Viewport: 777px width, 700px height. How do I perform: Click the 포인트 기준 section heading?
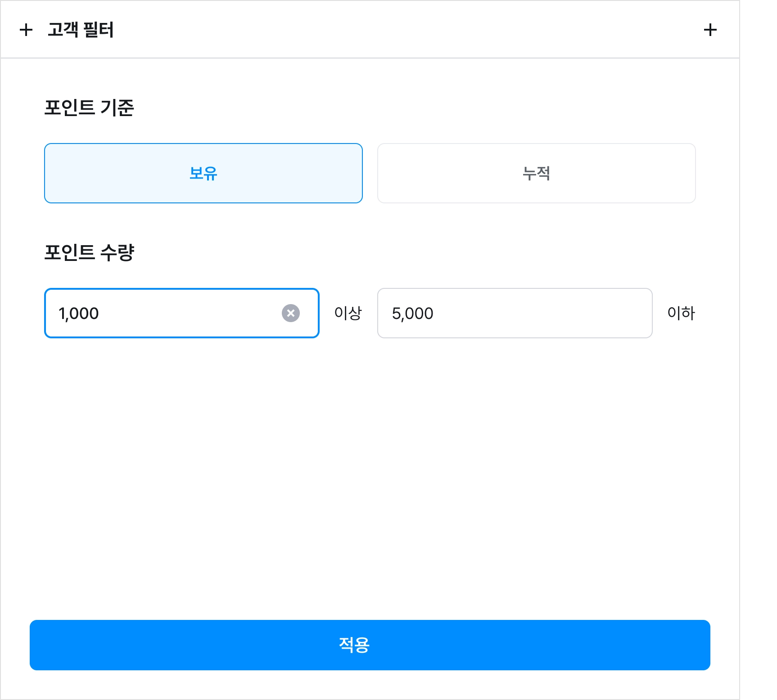[x=89, y=108]
